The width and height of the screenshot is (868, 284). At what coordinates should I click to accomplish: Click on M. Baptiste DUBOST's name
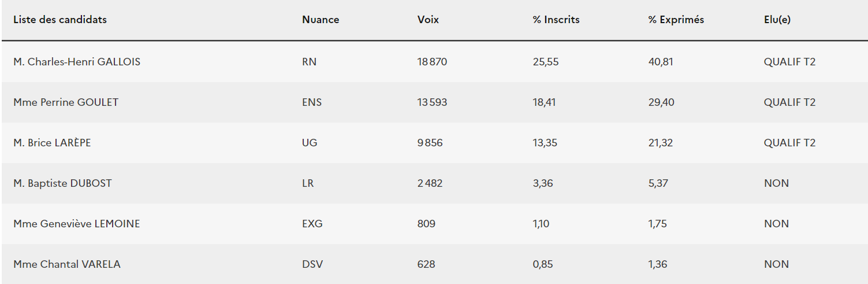[62, 183]
